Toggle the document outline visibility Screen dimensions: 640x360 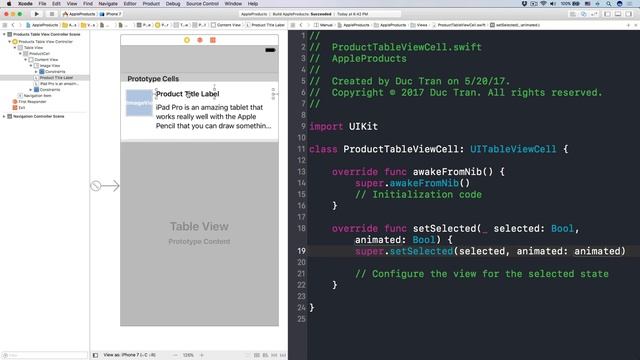pos(95,355)
